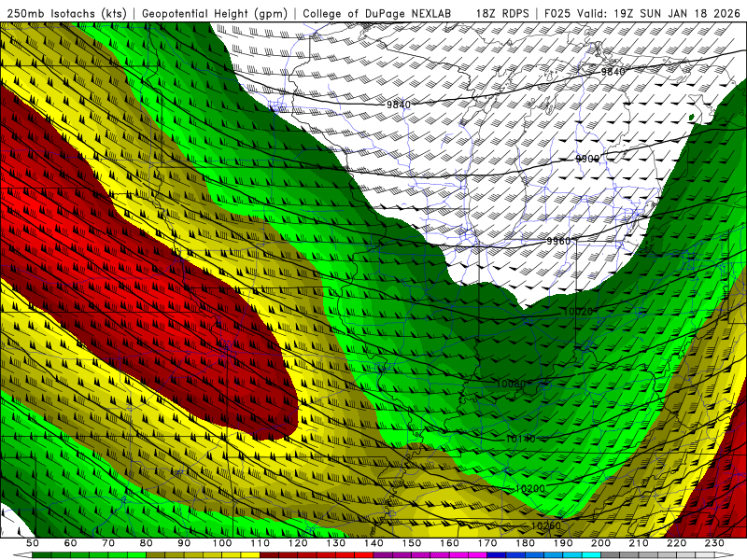
Task: Click the 200 value on the color scale
Action: (x=600, y=543)
